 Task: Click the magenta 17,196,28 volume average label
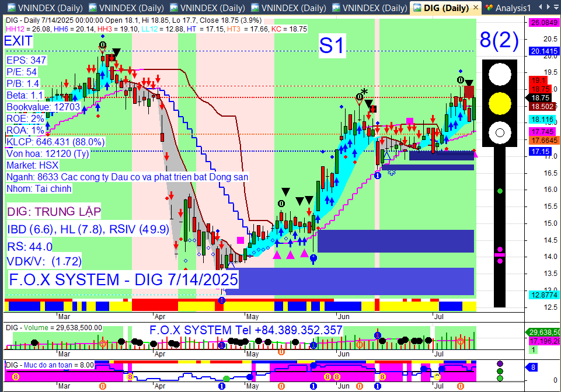pyautogui.click(x=545, y=341)
